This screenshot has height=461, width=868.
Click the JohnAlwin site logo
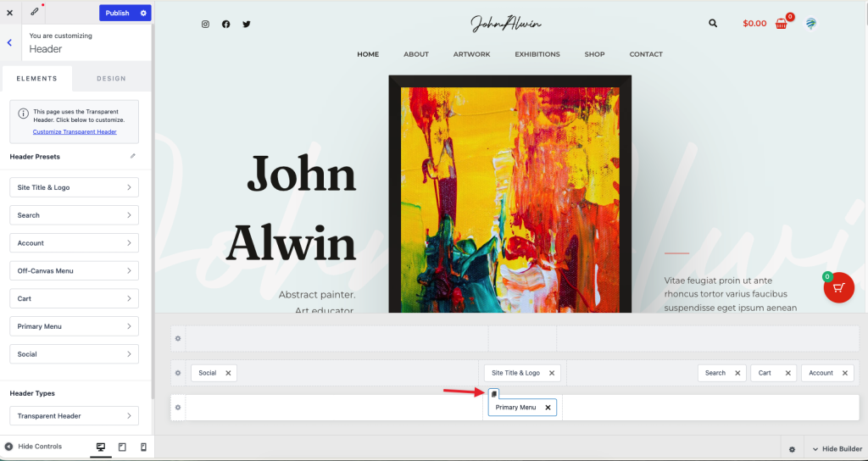[506, 23]
